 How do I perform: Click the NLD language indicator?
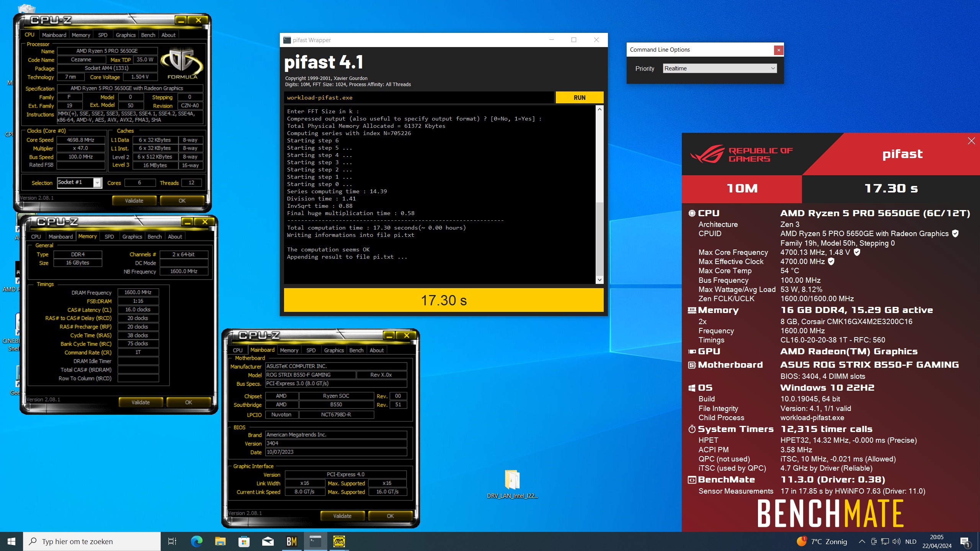click(911, 541)
